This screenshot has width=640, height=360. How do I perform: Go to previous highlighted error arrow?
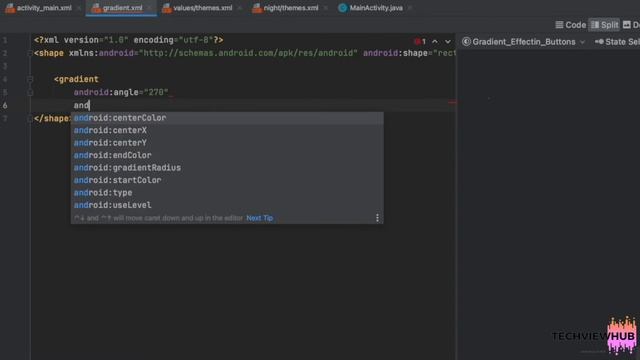tap(435, 42)
